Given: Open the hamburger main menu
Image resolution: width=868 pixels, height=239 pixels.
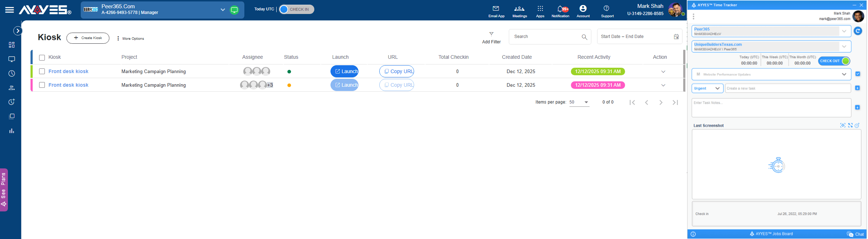Looking at the screenshot, I should [10, 10].
